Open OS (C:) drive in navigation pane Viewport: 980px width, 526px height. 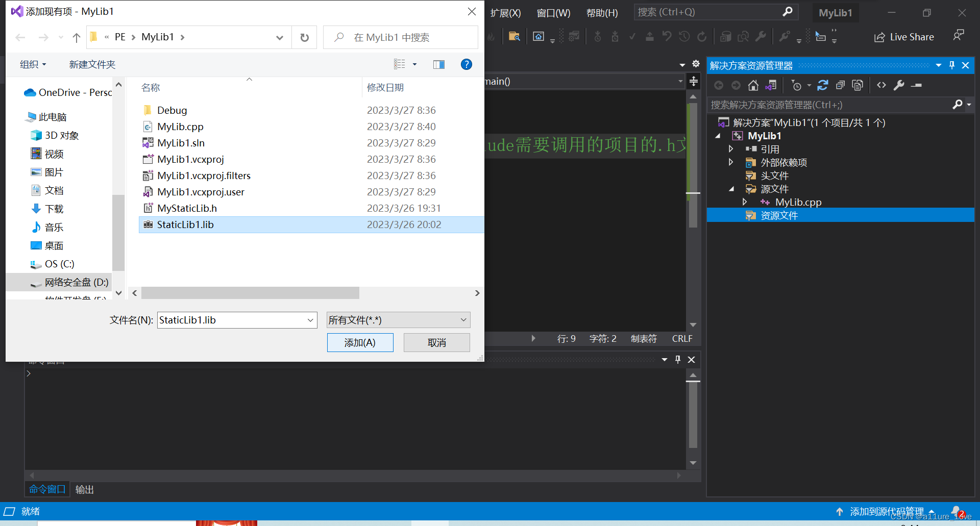(60, 264)
